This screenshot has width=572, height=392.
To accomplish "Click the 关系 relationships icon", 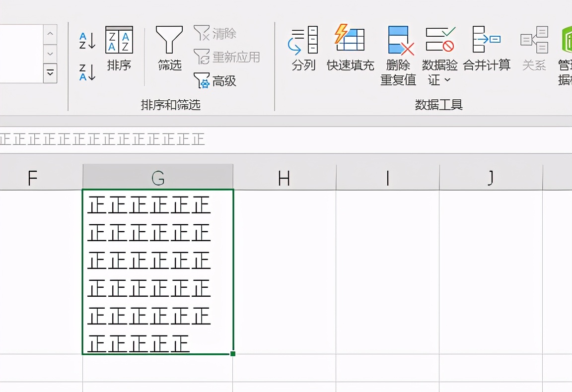I will pyautogui.click(x=534, y=49).
